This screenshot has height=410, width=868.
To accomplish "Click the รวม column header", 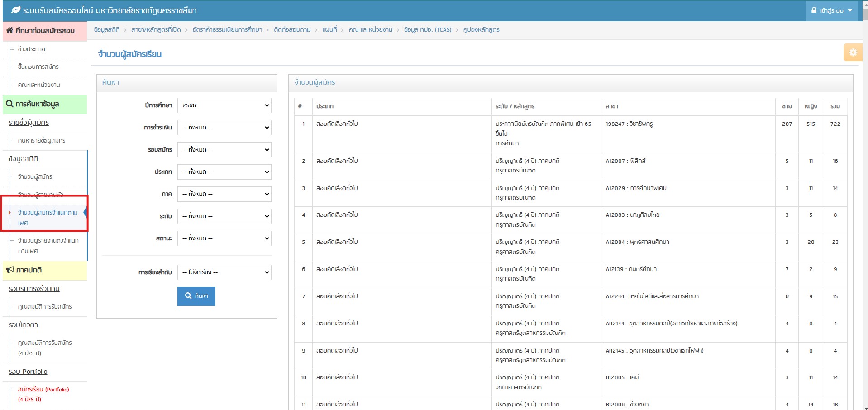I will [x=835, y=106].
